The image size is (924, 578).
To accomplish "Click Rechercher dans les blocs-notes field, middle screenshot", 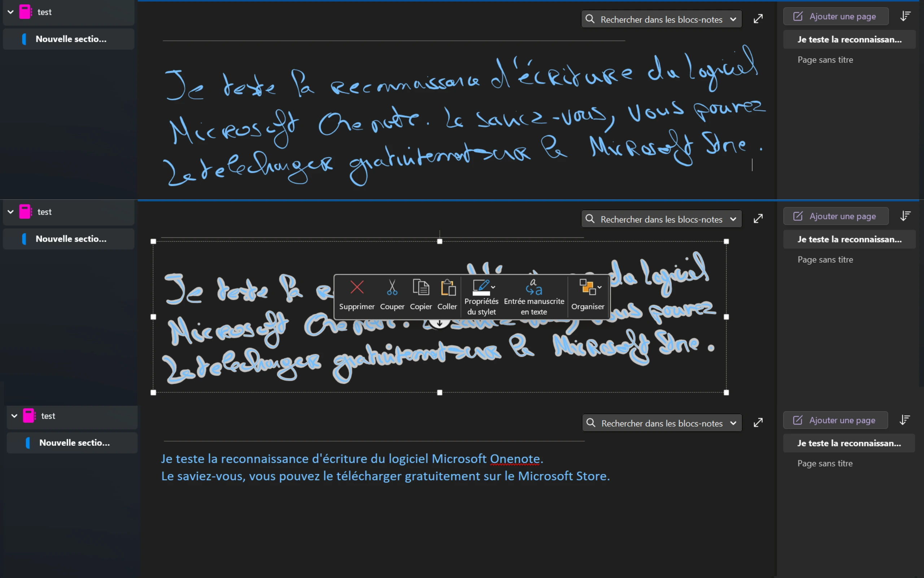I will [661, 219].
